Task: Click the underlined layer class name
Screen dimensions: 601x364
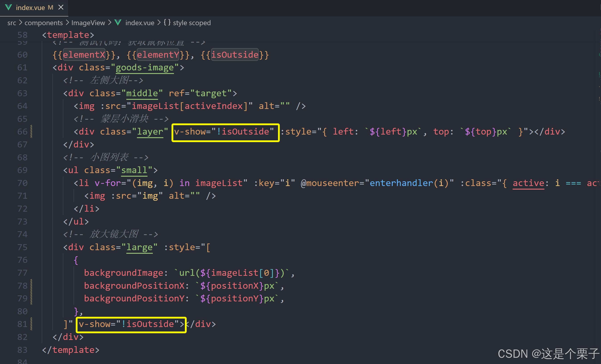Action: 150,132
